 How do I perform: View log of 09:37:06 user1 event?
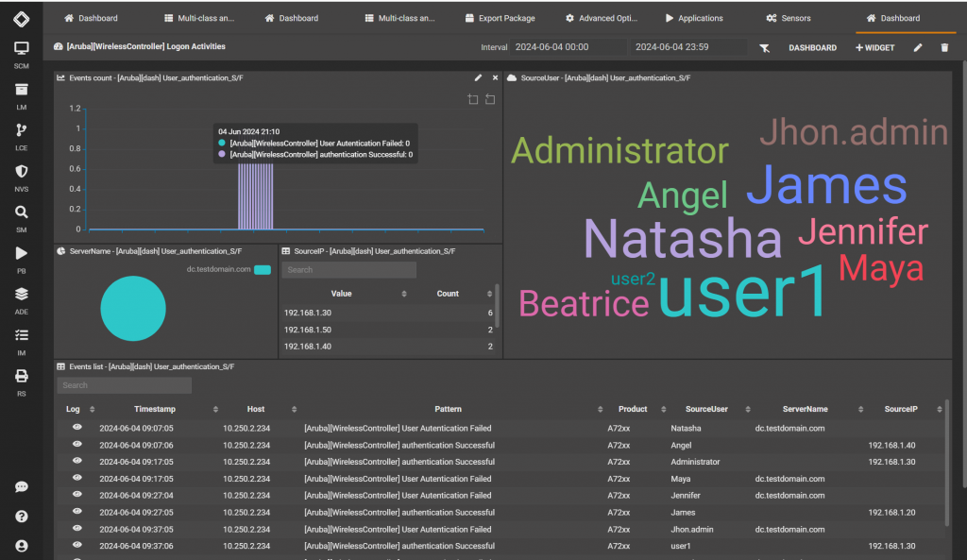[x=77, y=545]
